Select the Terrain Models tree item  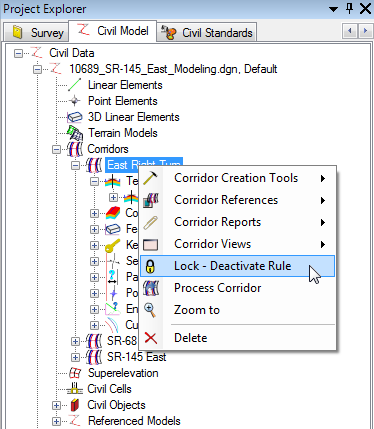(123, 133)
